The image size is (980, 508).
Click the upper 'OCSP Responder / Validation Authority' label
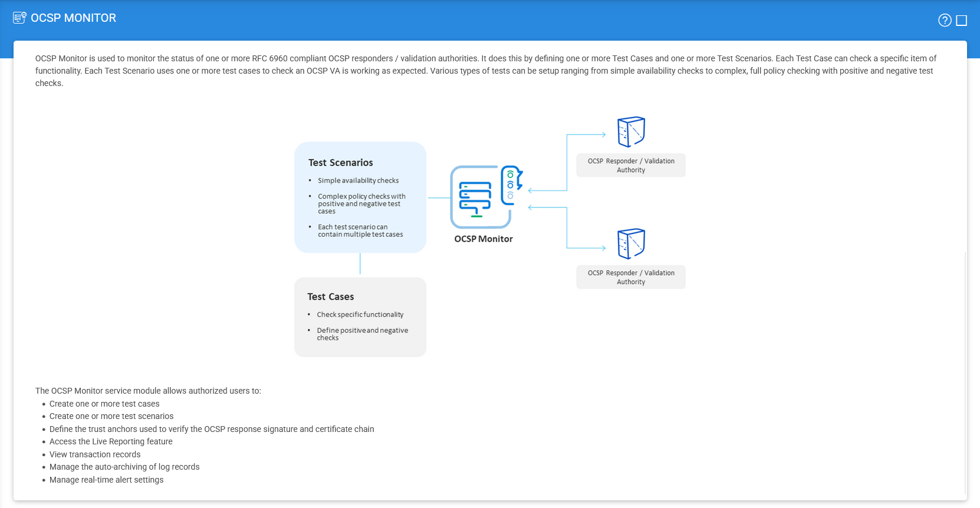click(631, 166)
